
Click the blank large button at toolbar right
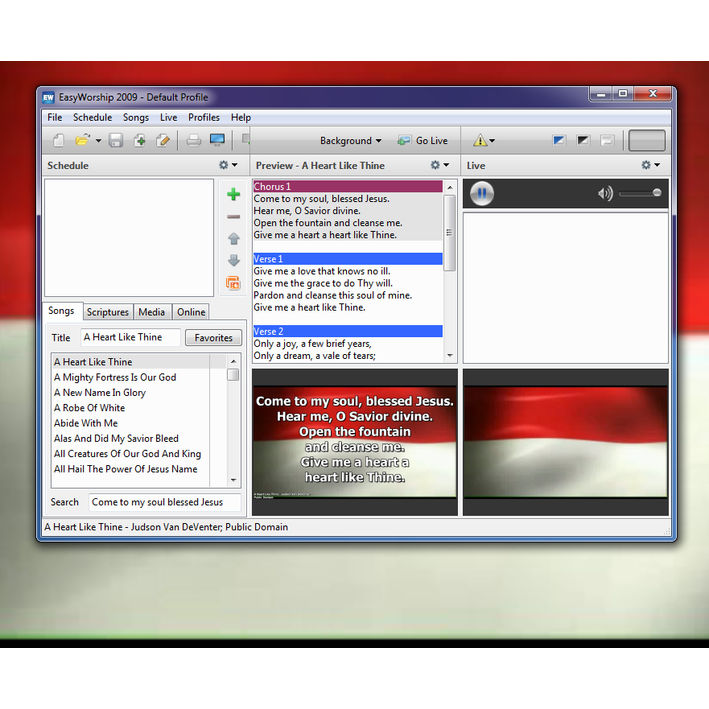(x=647, y=140)
